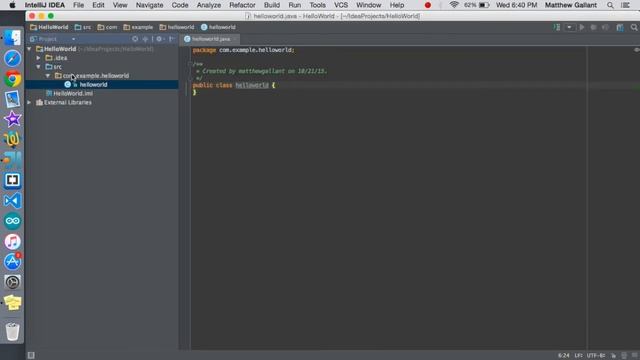The image size is (640, 360).
Task: Select the helloworld class in tree
Action: [x=102, y=84]
